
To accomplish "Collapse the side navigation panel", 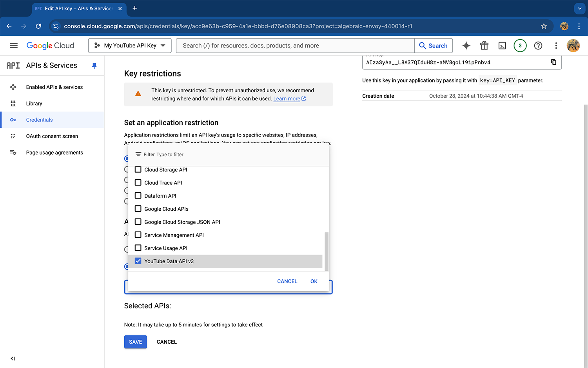I will point(13,358).
